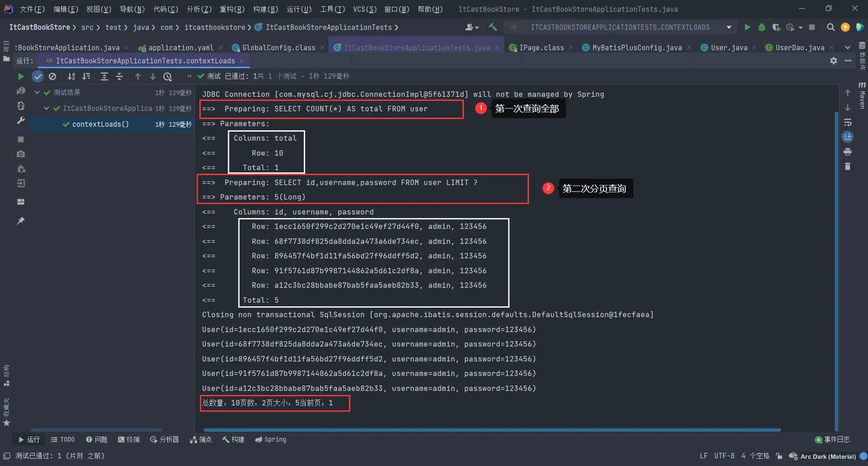Sort tests alphabetically icon
The width and height of the screenshot is (868, 466).
[x=71, y=76]
